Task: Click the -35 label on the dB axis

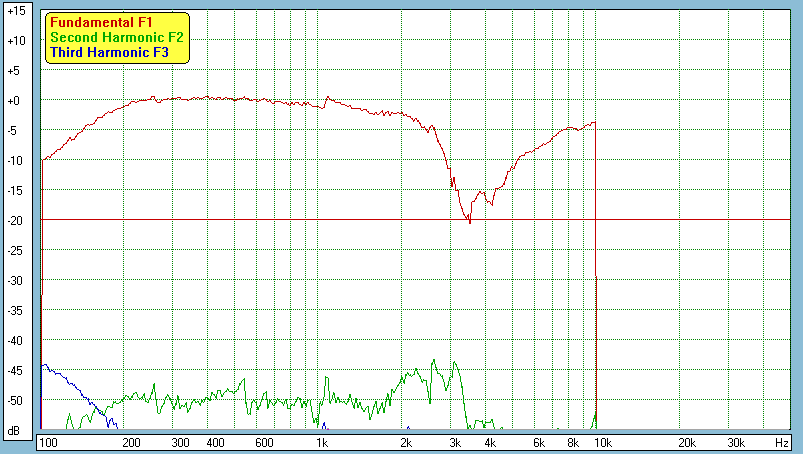Action: (15, 310)
